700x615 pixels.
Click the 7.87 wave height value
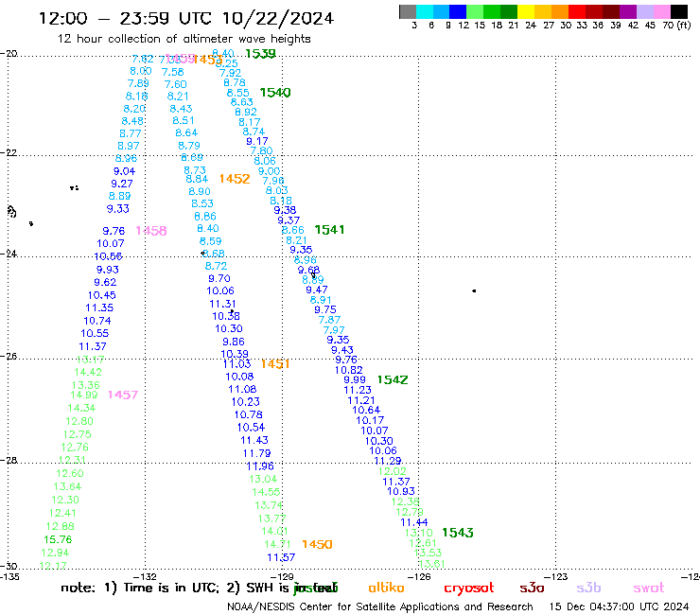click(x=329, y=320)
